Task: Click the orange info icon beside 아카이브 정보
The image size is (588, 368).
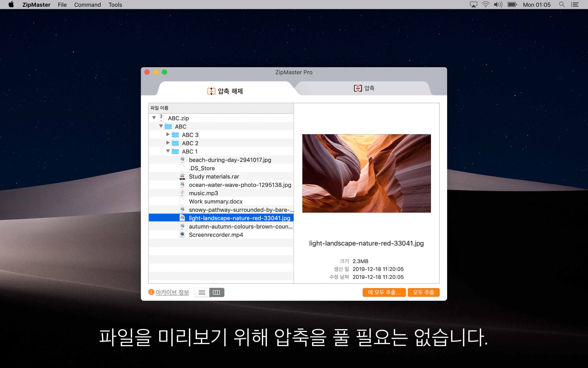Action: [x=151, y=292]
